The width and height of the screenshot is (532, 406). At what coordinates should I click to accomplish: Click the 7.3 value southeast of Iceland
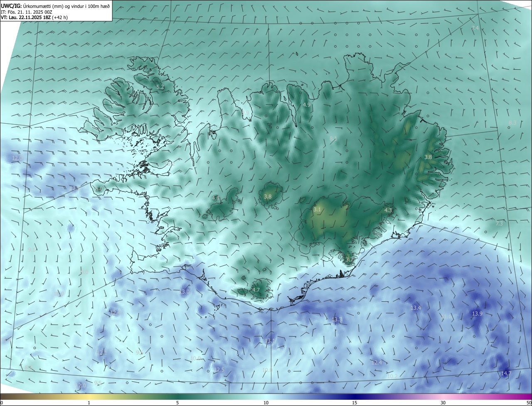[499, 223]
